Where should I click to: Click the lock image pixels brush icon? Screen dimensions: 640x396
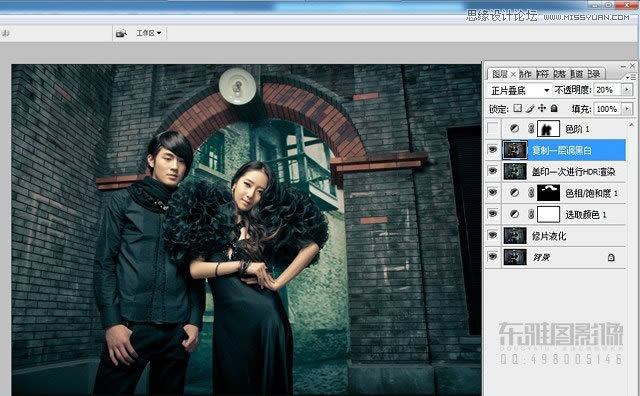[530, 109]
